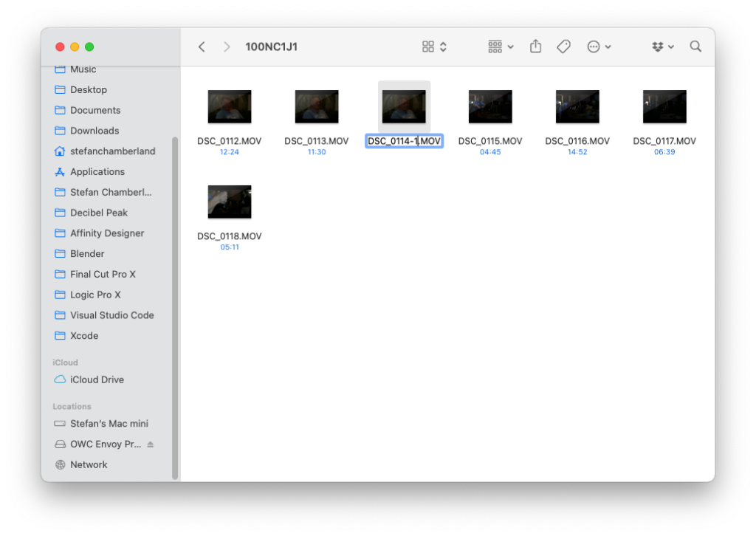Open the view switcher up-down arrows
The width and height of the screenshot is (756, 536).
pos(443,47)
